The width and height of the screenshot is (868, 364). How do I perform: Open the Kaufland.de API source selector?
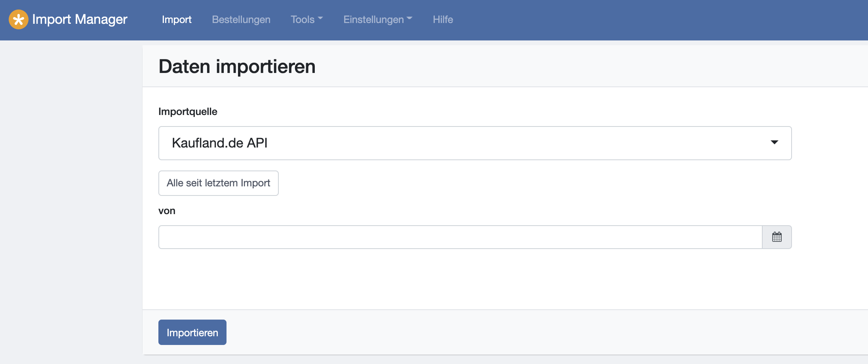click(475, 143)
